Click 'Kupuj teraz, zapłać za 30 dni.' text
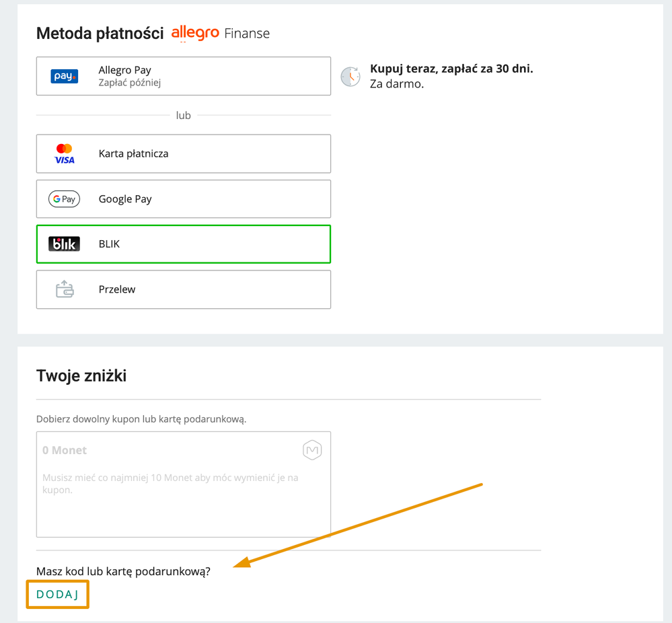Viewport: 672px width, 623px height. (452, 69)
